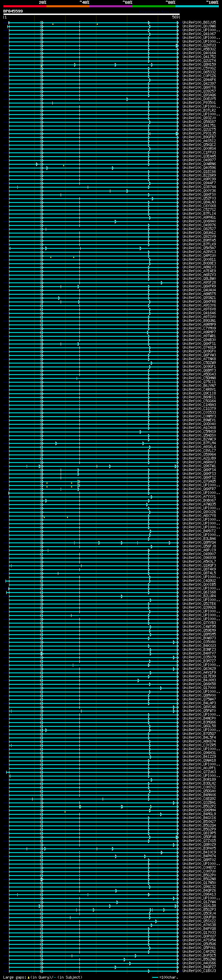Click UniRef100_Q0D040 label
The image size is (222, 980).
click(x=199, y=424)
